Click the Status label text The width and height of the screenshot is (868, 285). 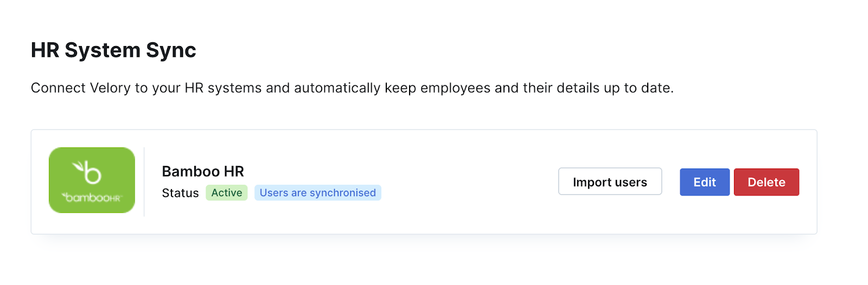(180, 193)
